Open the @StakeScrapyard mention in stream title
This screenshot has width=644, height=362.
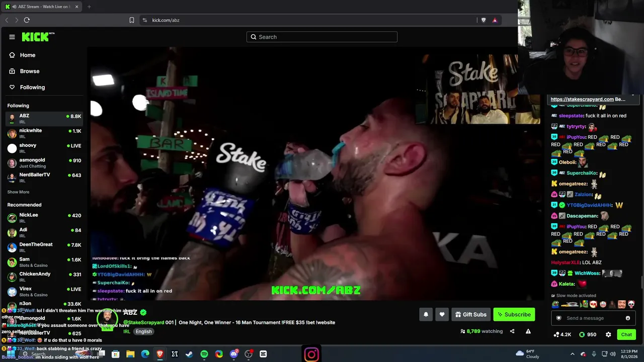[144, 322]
